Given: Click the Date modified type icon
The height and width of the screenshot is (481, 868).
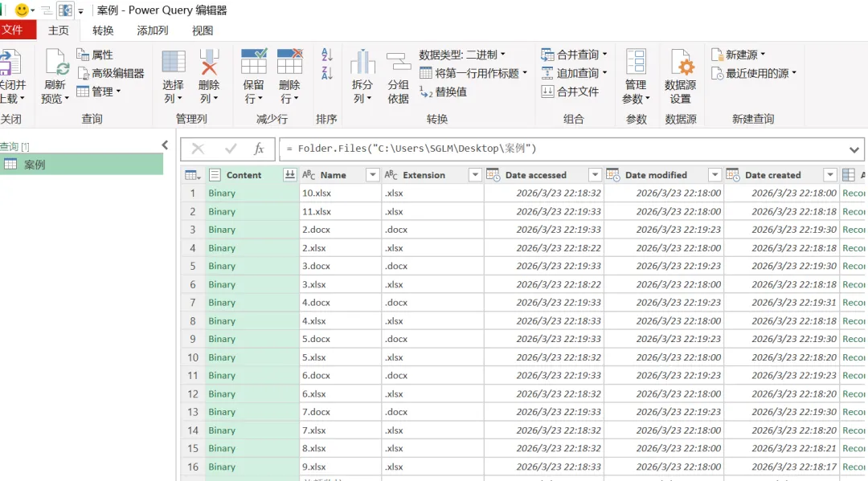Looking at the screenshot, I should [612, 175].
